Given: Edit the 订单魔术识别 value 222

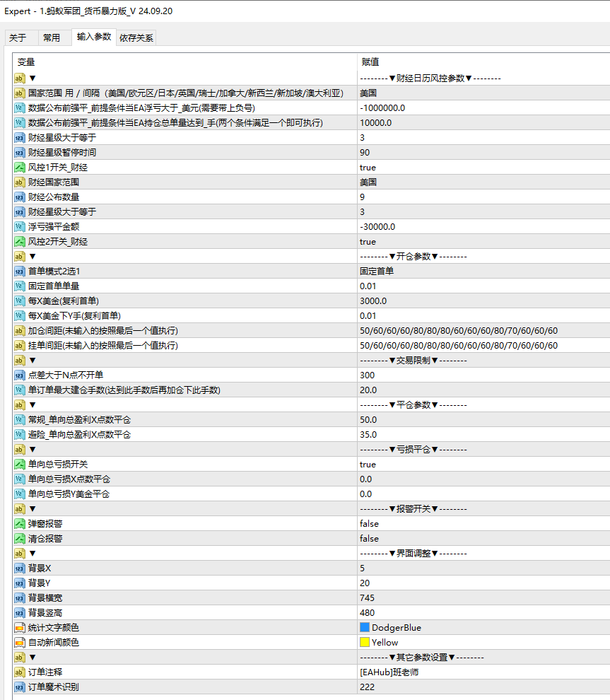Looking at the screenshot, I should pos(368,687).
